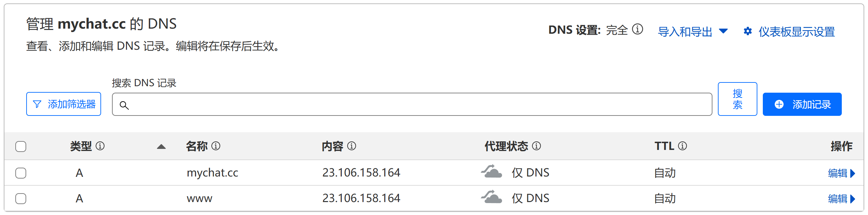Expand 编辑 for the www record
The image size is (868, 215).
coord(841,199)
